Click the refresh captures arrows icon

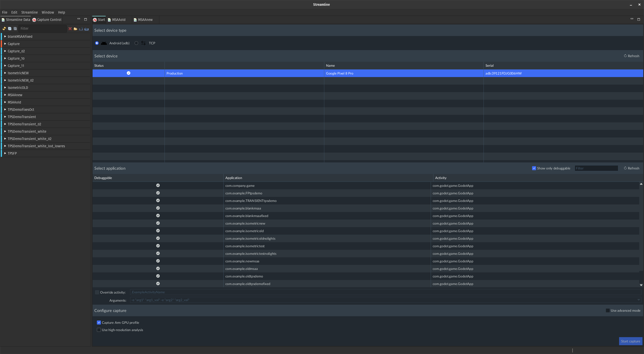(4, 29)
